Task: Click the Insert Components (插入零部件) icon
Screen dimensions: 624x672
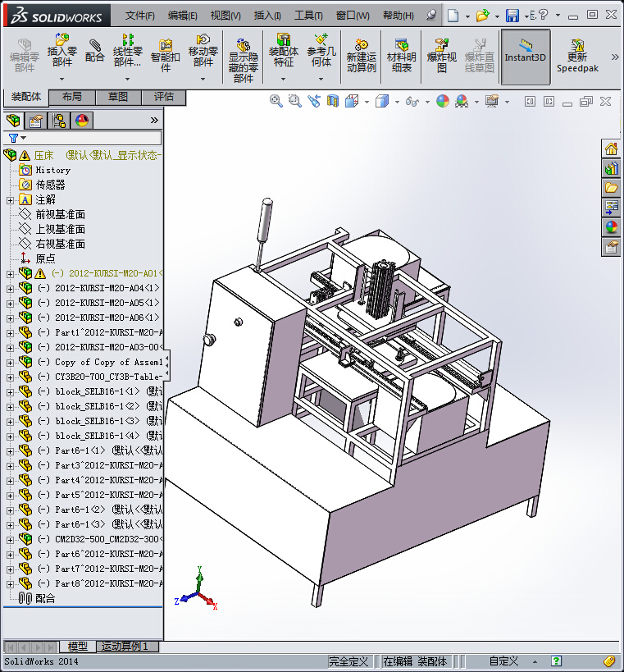Action: 62,50
